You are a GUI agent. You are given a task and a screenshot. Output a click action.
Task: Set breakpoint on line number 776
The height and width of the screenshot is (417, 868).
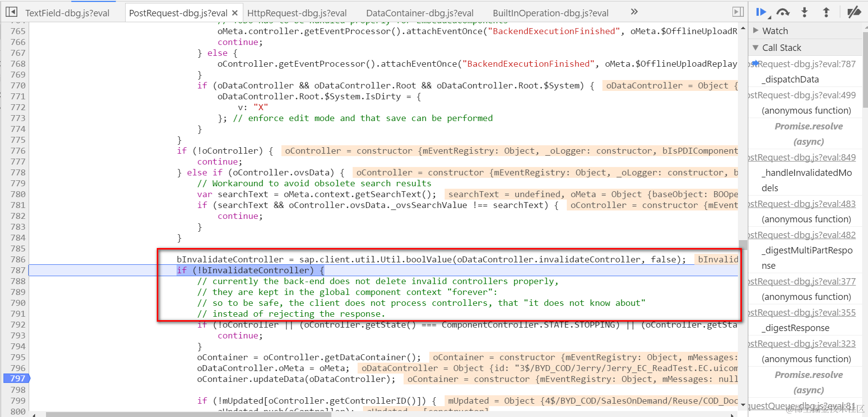click(18, 151)
